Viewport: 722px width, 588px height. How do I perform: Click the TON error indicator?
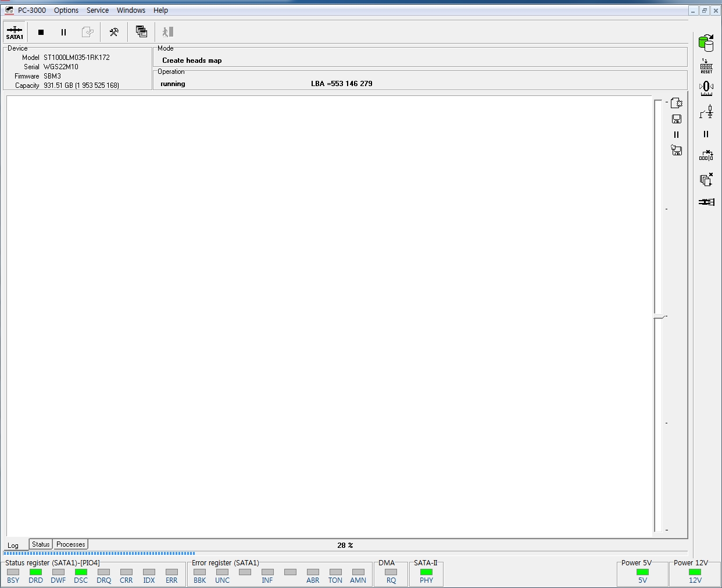pyautogui.click(x=335, y=572)
